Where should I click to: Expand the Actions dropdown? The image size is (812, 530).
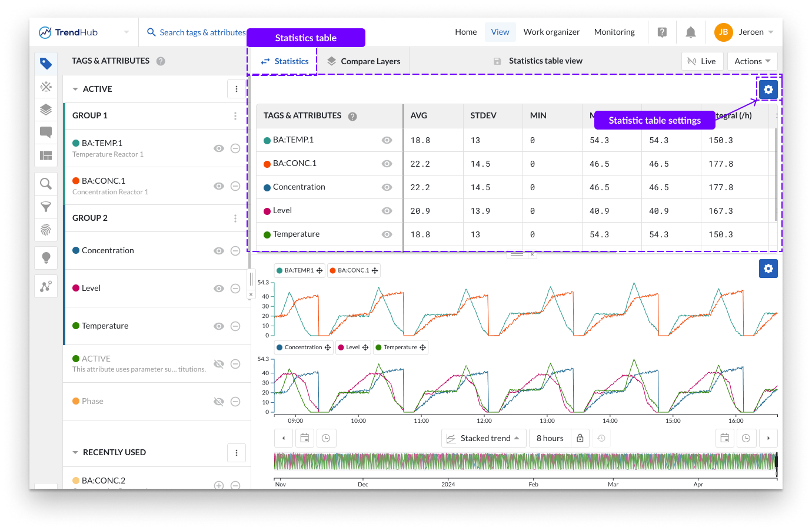pyautogui.click(x=752, y=61)
